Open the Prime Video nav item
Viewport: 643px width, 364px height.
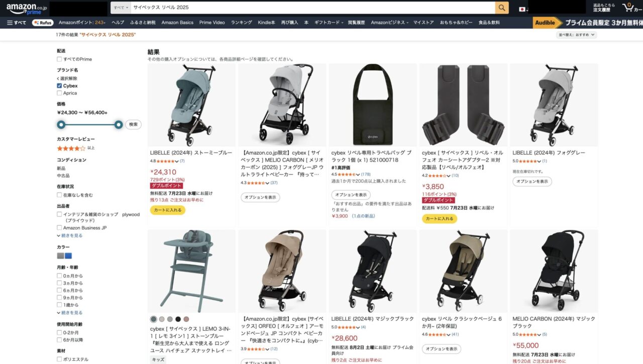coord(212,23)
